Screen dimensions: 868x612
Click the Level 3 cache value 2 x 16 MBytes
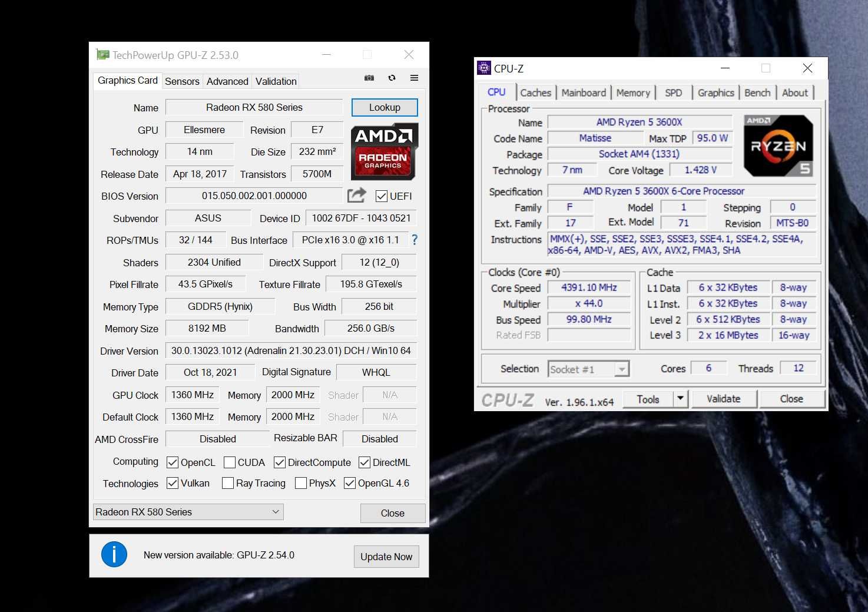coord(728,335)
